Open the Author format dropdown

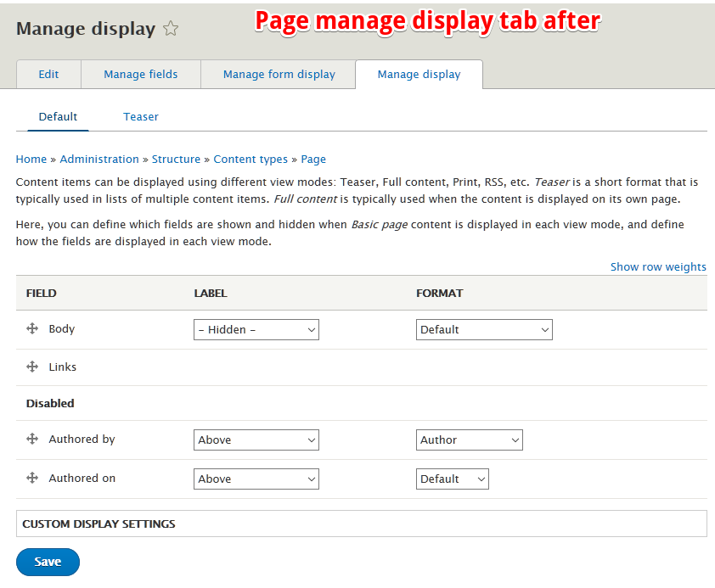coord(469,440)
